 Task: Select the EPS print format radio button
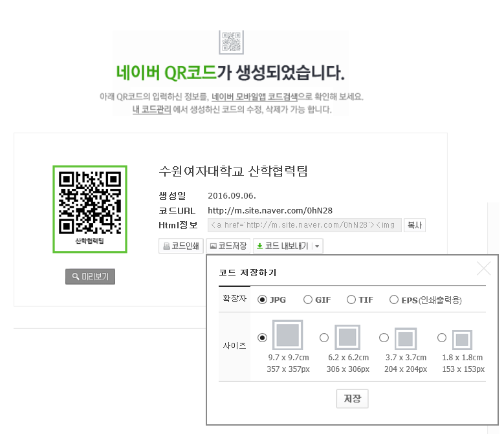(394, 299)
